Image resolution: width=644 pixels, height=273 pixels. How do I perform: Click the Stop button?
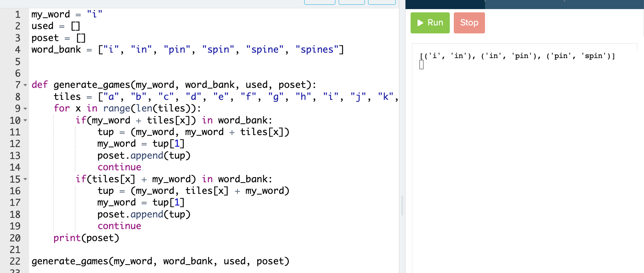click(x=469, y=23)
